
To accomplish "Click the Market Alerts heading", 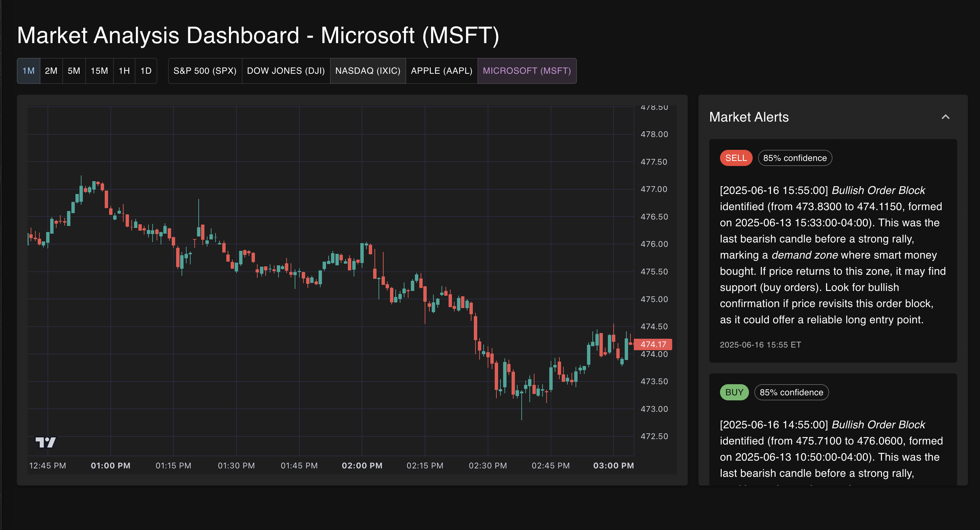I will [x=749, y=117].
